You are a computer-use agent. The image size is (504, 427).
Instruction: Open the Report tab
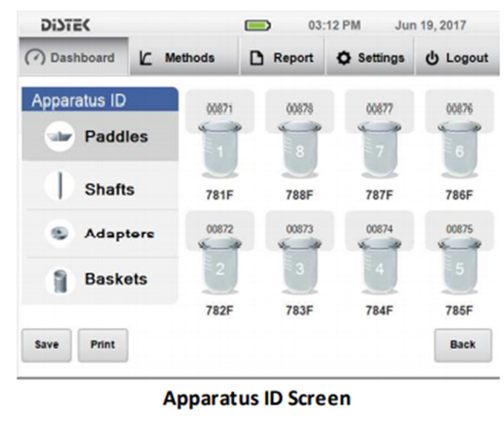click(x=283, y=58)
